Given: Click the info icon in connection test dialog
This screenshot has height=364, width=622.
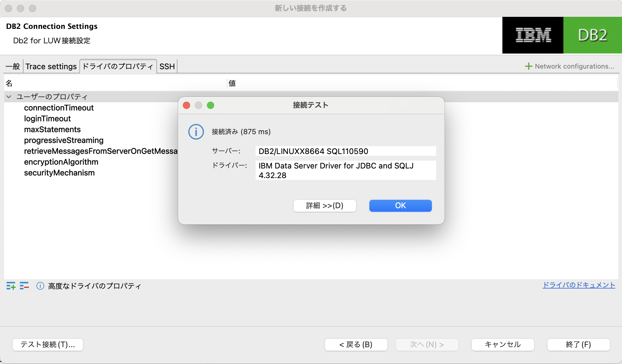Looking at the screenshot, I should [x=196, y=132].
